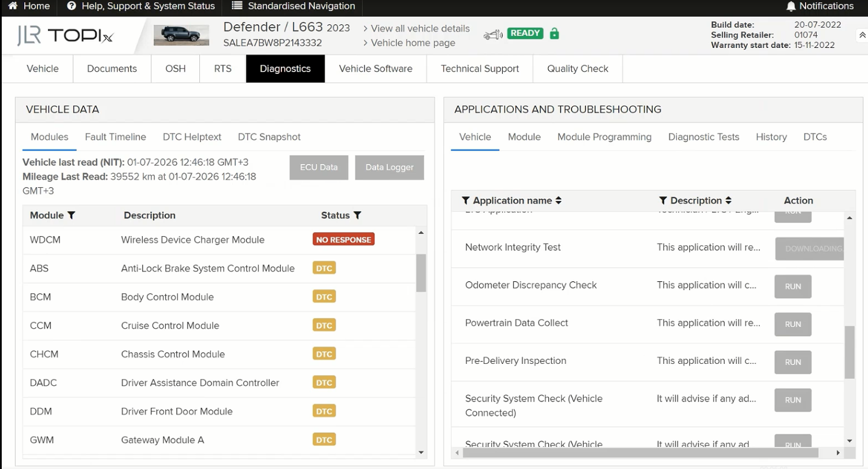Run the Odometer Discrepancy Check

pyautogui.click(x=793, y=286)
